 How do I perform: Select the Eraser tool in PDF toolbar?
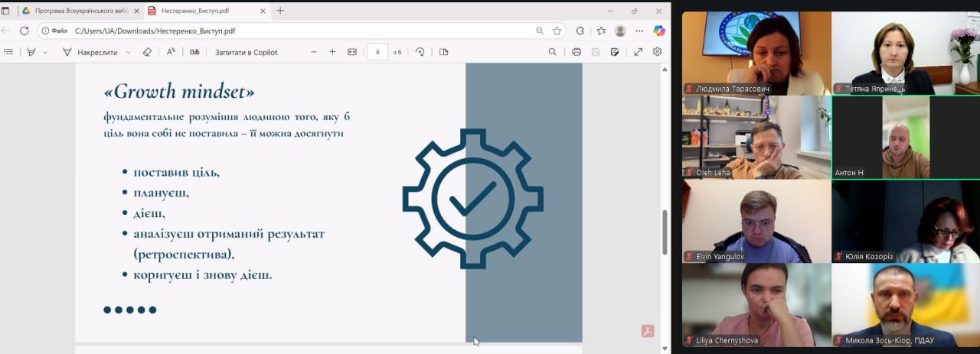[147, 52]
